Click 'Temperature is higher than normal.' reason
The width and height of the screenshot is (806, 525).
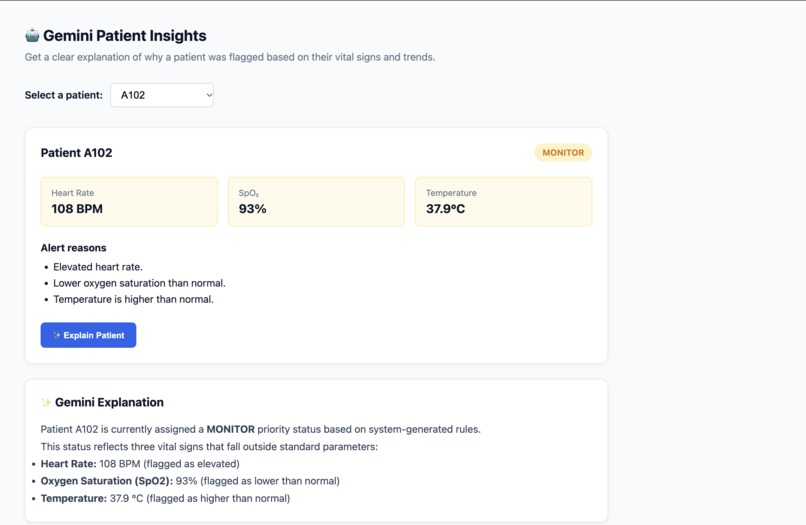click(x=133, y=299)
